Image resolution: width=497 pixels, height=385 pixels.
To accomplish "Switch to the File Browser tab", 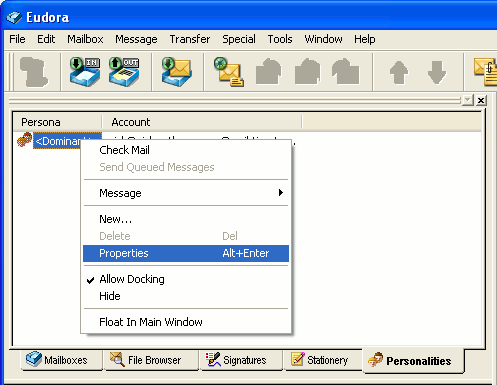I will (x=151, y=360).
